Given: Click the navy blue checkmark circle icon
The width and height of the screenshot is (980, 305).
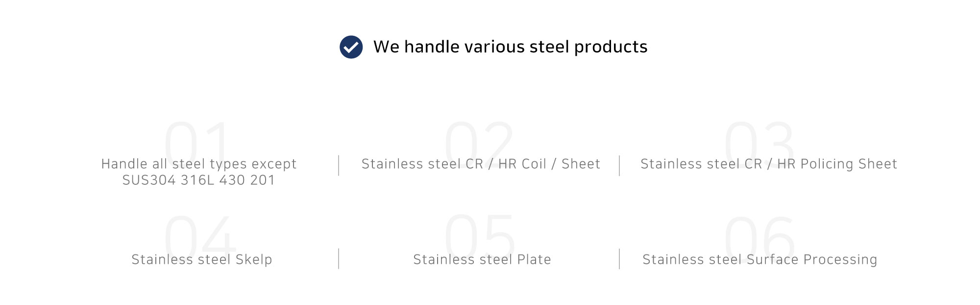Looking at the screenshot, I should point(351,47).
